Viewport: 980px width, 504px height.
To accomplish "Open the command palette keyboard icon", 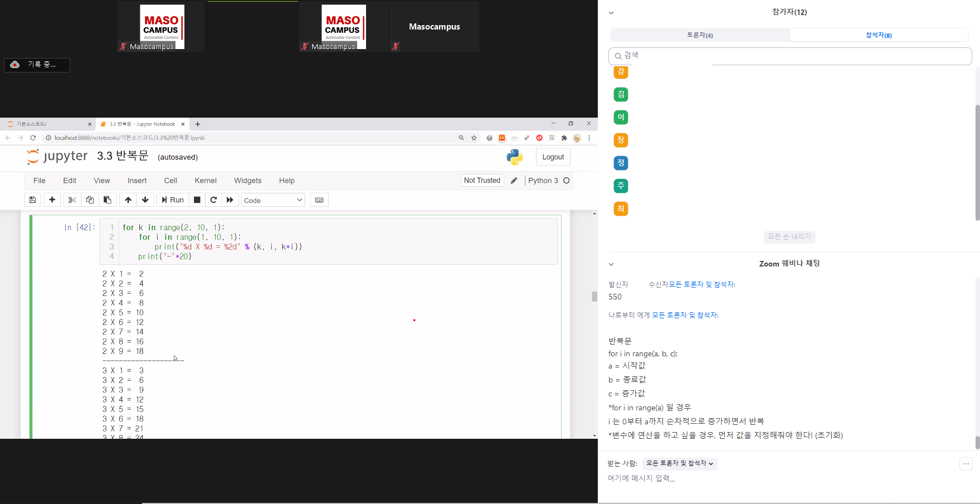I will click(x=319, y=200).
